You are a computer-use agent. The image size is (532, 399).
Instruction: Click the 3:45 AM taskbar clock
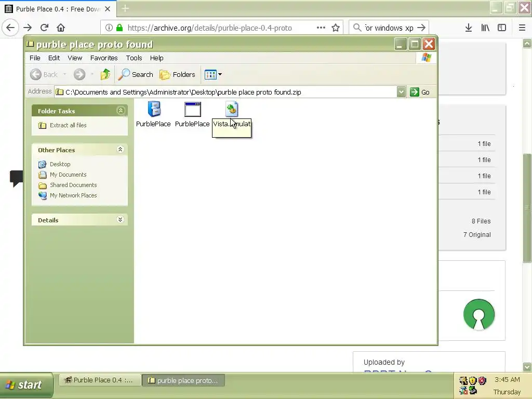pyautogui.click(x=507, y=380)
